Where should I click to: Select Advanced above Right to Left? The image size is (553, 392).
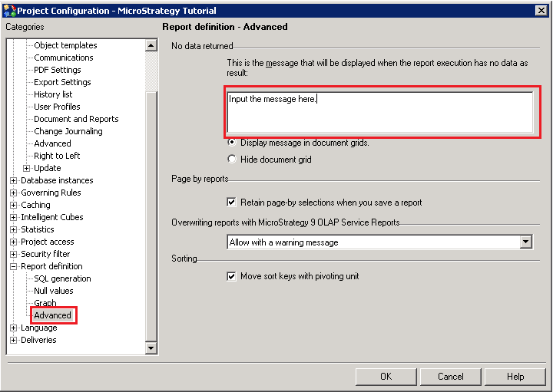(x=52, y=143)
